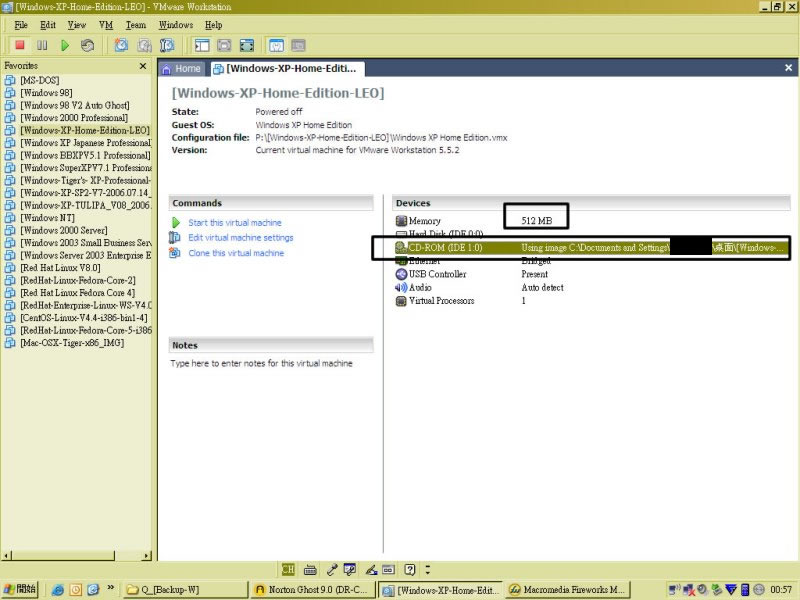The width and height of the screenshot is (800, 600).
Task: Click the Console View toolbar icon
Action: (x=298, y=45)
